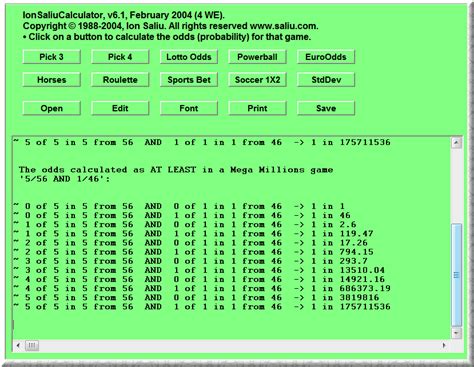Click the vertical scrollbar down arrow

pos(456,333)
